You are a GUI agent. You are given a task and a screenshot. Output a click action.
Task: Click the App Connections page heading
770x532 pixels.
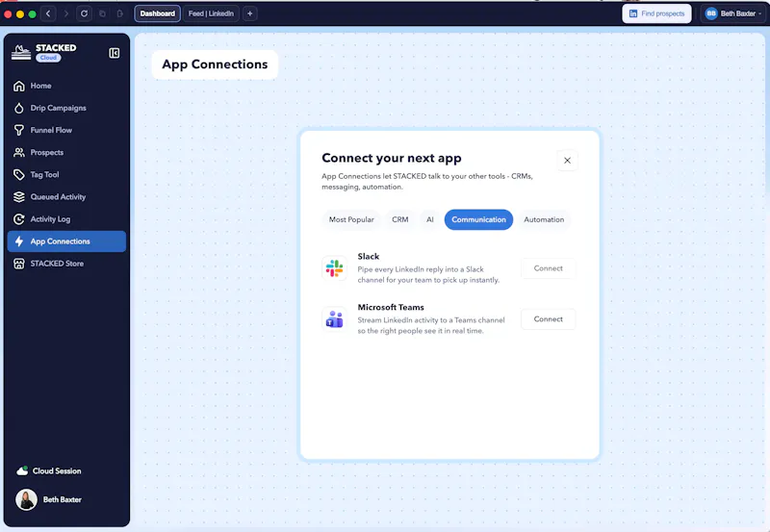[215, 64]
